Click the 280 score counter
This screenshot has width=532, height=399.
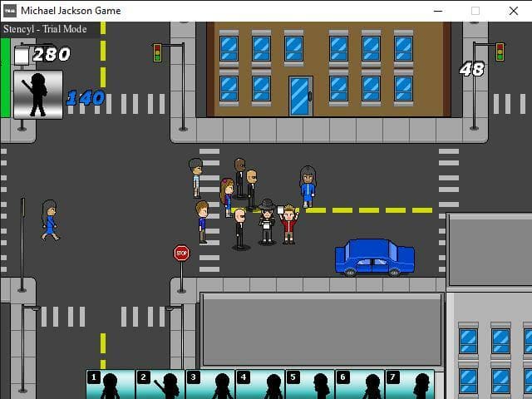pyautogui.click(x=52, y=54)
